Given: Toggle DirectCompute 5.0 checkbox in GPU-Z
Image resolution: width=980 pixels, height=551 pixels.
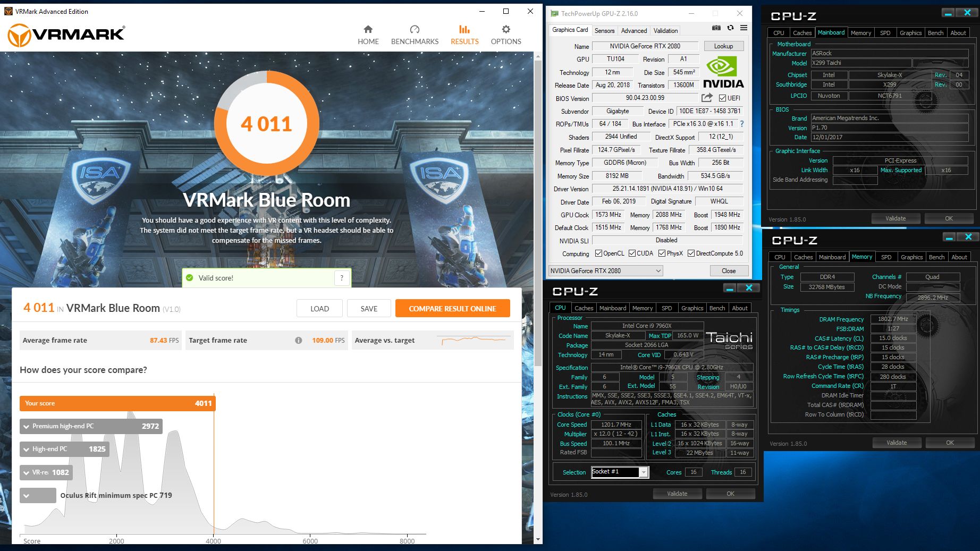Looking at the screenshot, I should [691, 253].
